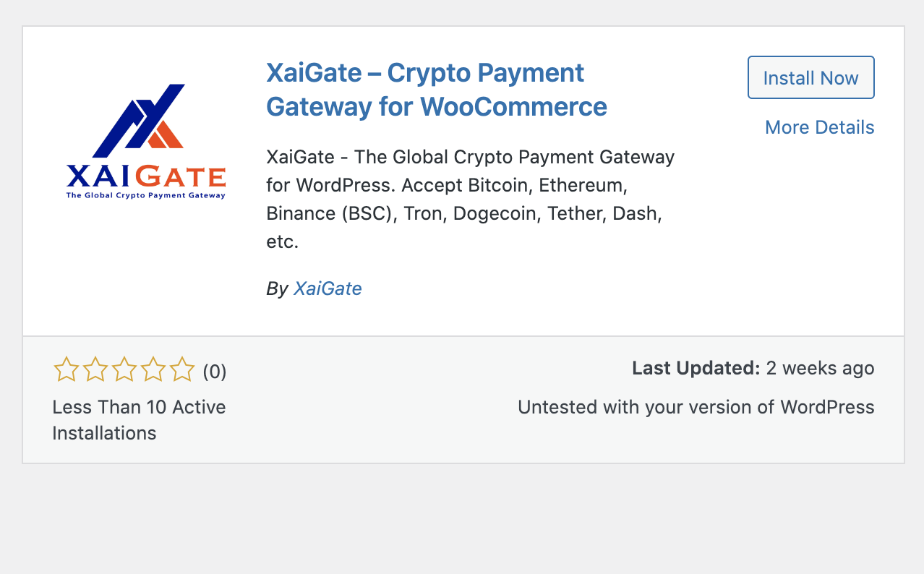
Task: Click the fifth rating star
Action: (x=181, y=369)
